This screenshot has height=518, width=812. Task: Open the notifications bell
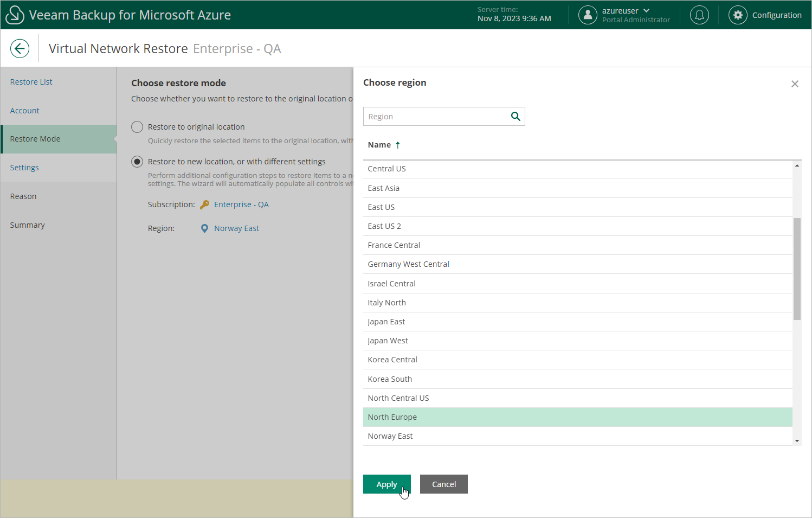[699, 15]
